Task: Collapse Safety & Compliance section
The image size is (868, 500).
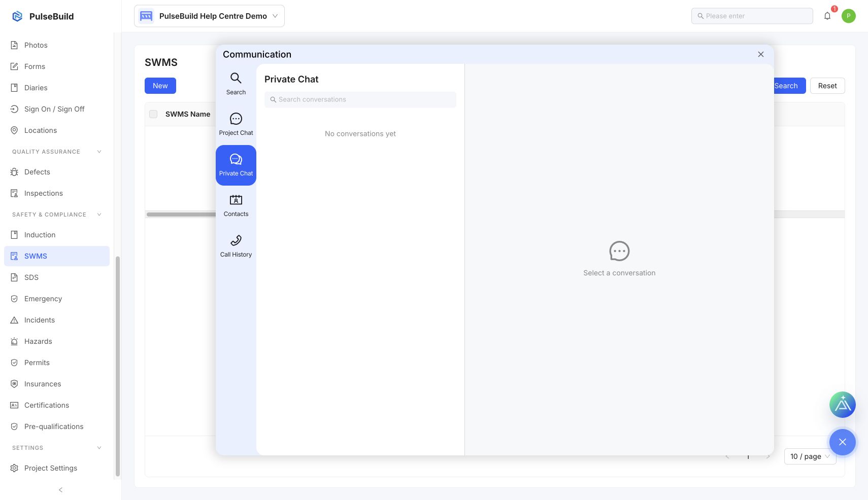Action: [x=57, y=215]
